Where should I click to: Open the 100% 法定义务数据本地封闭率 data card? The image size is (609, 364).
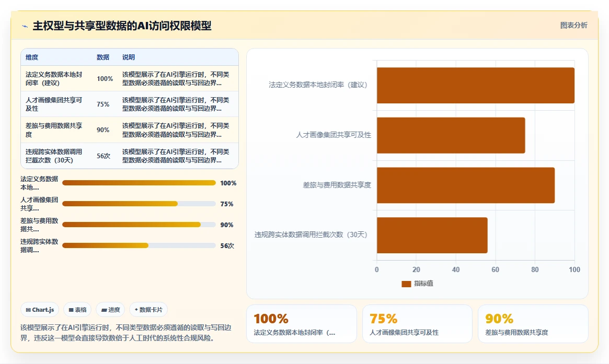click(302, 324)
